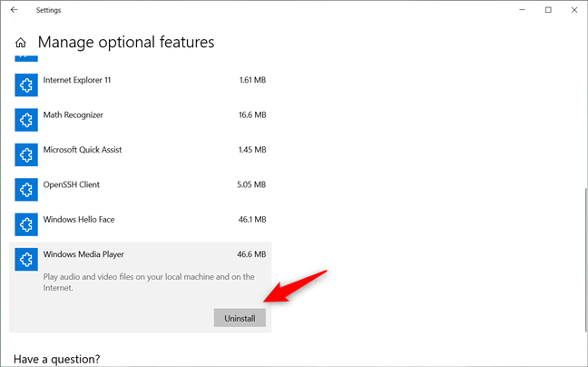
Task: Click the Math Recognizer feature icon
Action: [x=26, y=120]
